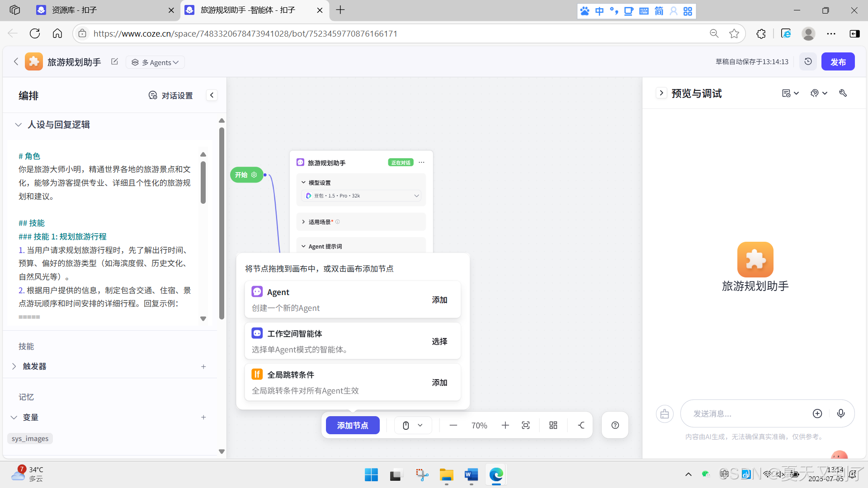Select 工作空间智能体 option in node menu
Screen dimensions: 868x488
[x=439, y=341]
